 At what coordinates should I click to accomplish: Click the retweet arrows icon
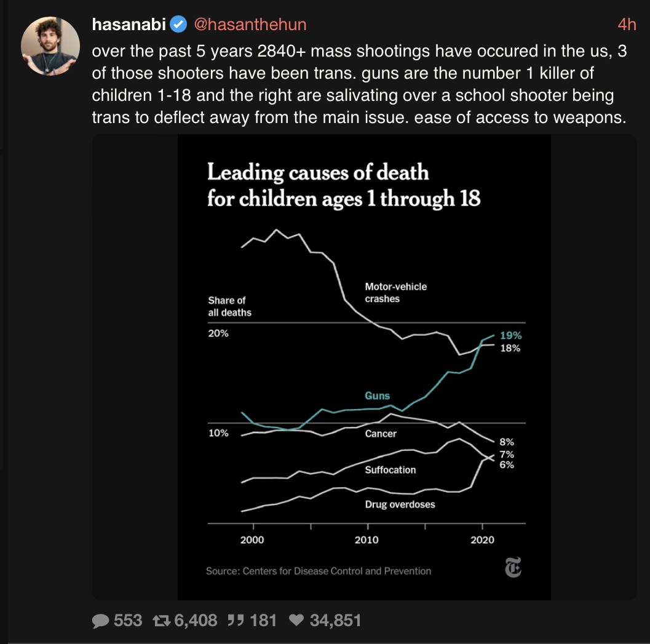[x=161, y=621]
